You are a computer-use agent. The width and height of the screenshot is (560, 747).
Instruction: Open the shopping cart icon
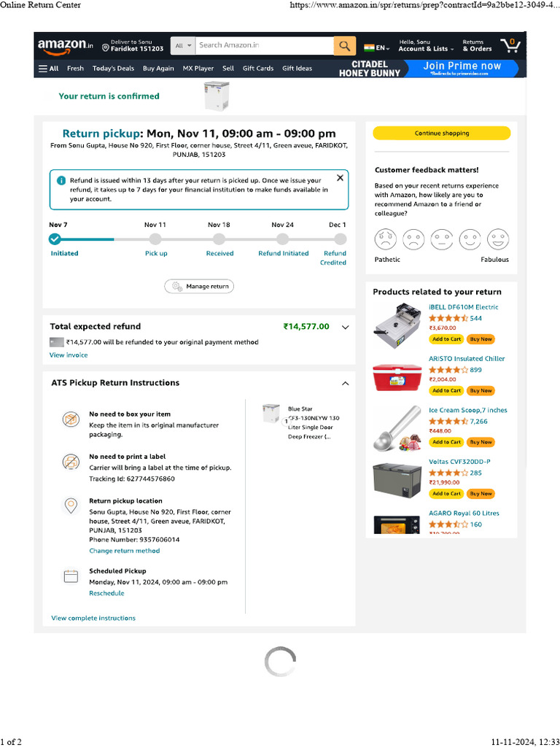coord(510,45)
